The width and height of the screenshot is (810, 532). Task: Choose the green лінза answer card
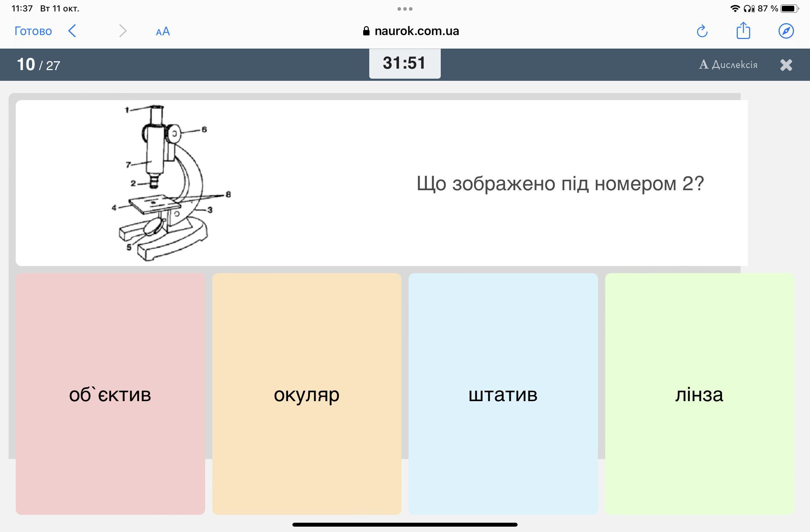pos(699,394)
